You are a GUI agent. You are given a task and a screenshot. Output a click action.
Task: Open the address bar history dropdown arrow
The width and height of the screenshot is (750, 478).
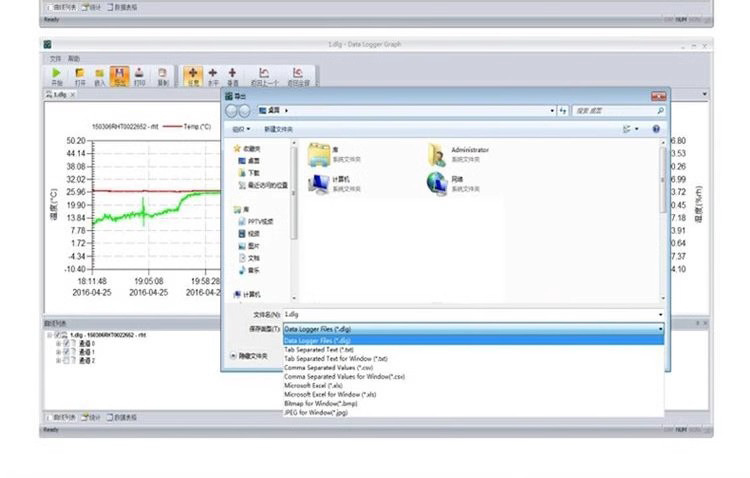coord(552,111)
